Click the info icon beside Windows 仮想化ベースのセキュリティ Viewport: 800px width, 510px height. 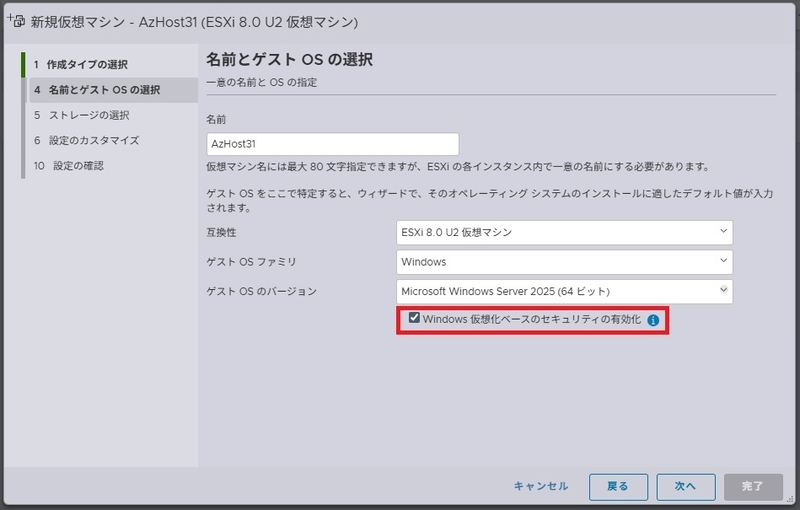point(653,320)
